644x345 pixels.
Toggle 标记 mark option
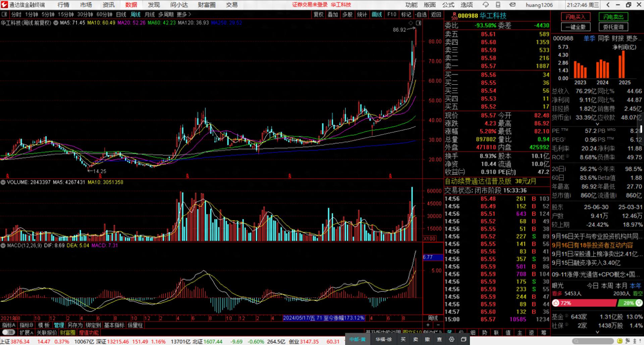click(x=406, y=14)
